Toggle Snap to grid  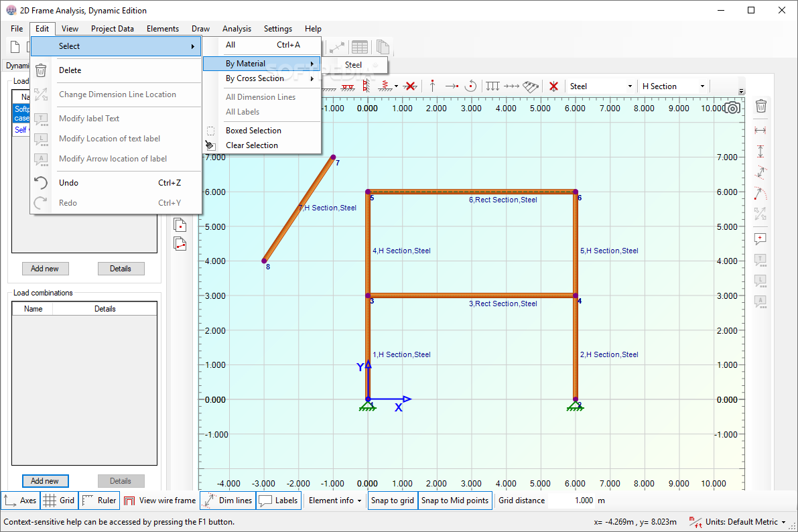[x=393, y=501]
